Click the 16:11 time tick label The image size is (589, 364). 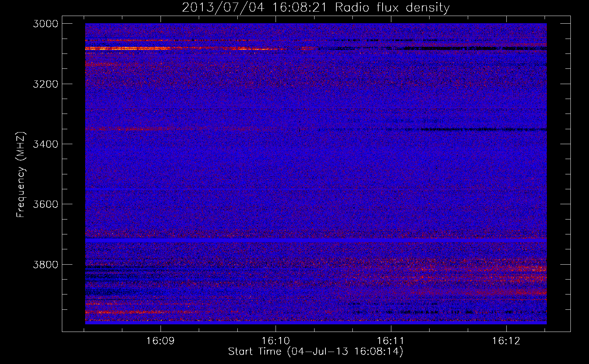click(391, 341)
